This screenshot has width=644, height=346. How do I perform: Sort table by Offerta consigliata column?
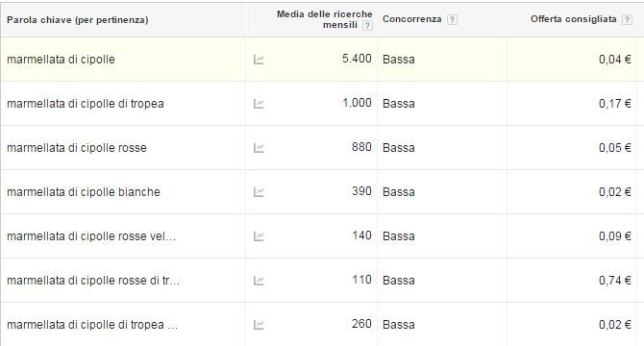(574, 19)
